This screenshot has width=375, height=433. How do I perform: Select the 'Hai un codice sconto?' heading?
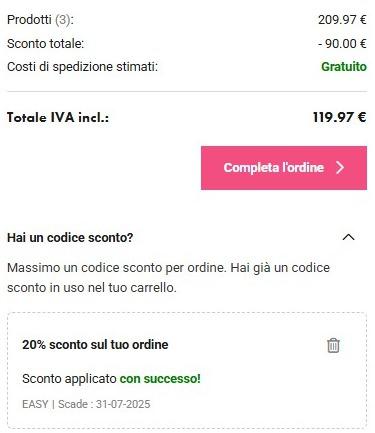70,238
